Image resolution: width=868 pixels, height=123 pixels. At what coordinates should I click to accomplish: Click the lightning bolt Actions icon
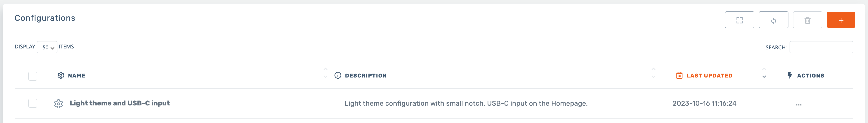click(x=790, y=75)
